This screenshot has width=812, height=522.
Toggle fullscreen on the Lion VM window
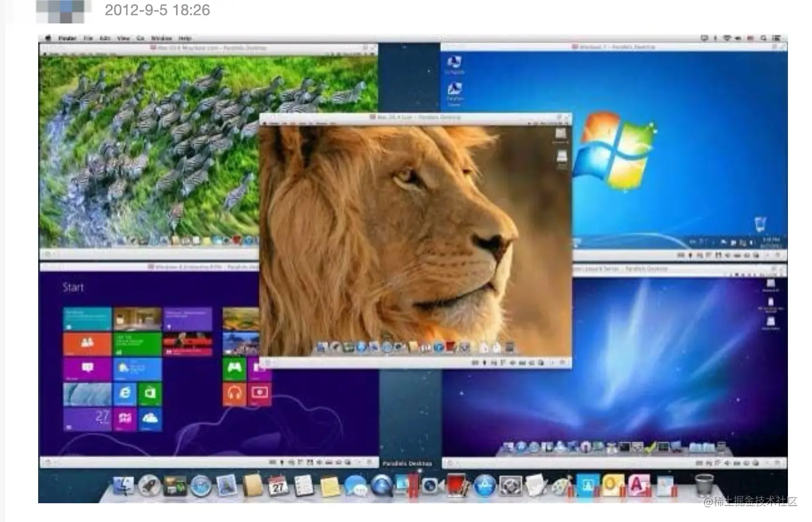[565, 117]
